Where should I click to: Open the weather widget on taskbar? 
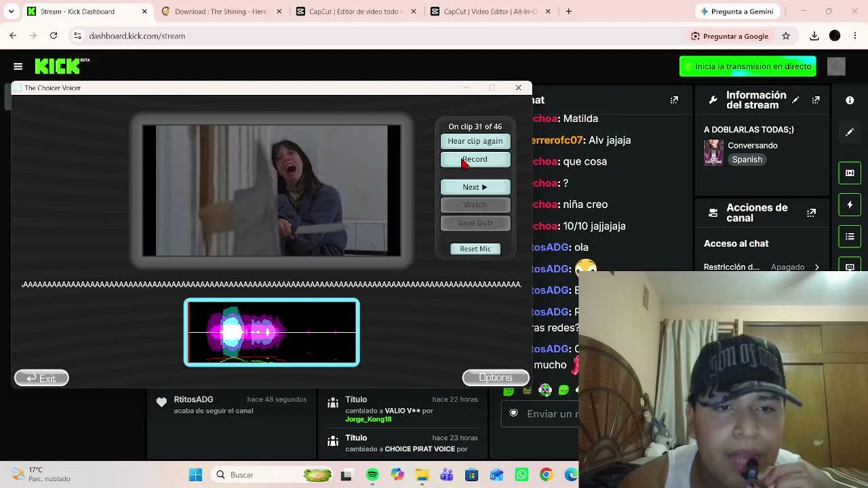[x=41, y=474]
